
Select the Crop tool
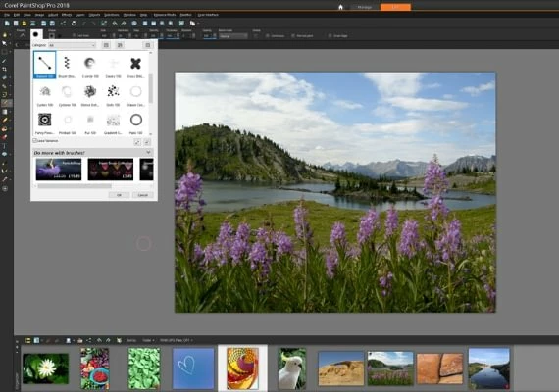point(5,70)
